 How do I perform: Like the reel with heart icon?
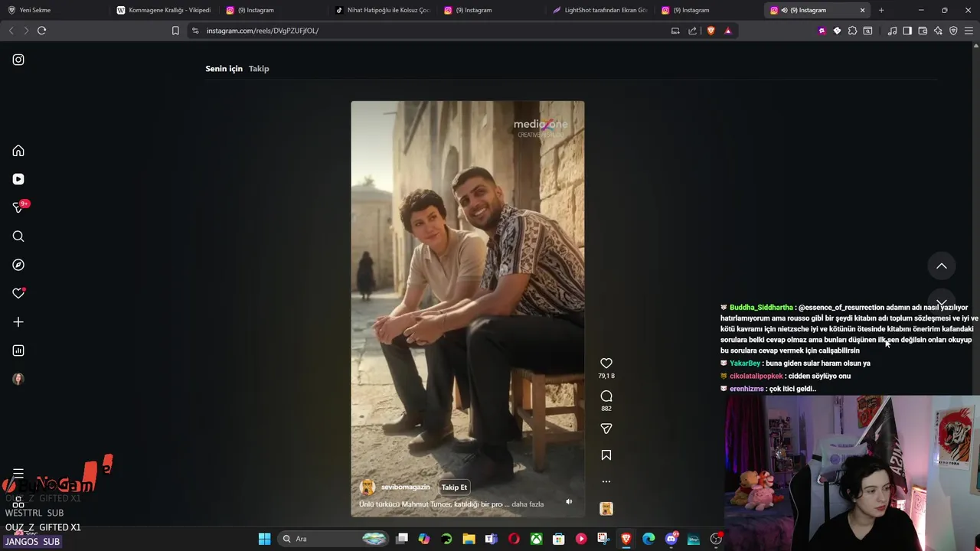coord(606,364)
